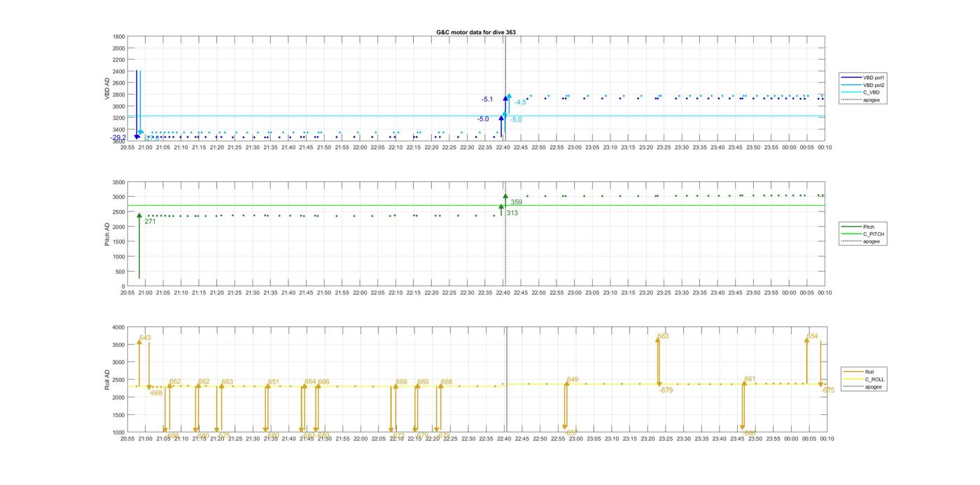The width and height of the screenshot is (980, 485).
Task: Click the '663' roll label near 21:20
Action: pyautogui.click(x=227, y=382)
